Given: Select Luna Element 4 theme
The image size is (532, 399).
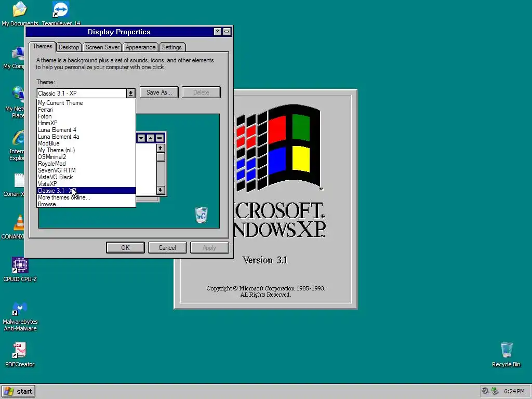Looking at the screenshot, I should (x=86, y=130).
